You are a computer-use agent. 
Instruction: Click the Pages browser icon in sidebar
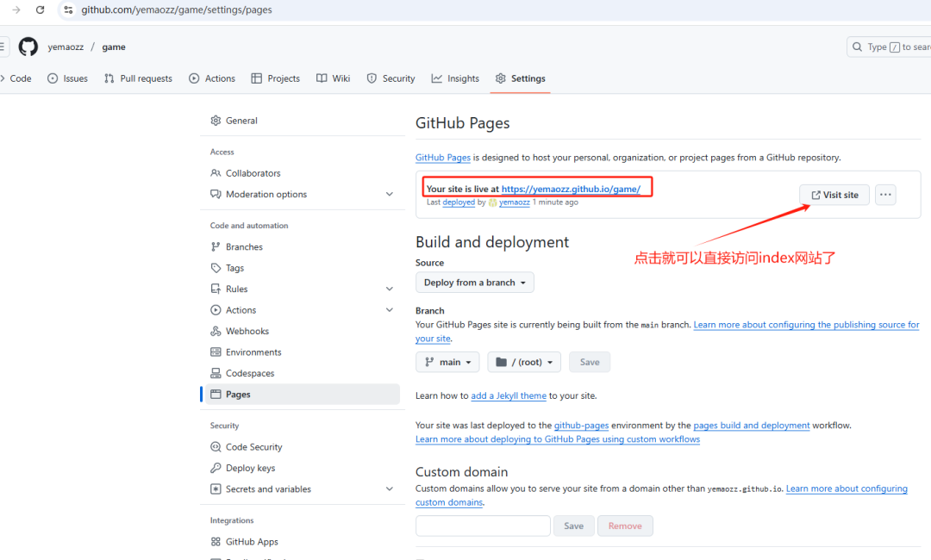coord(216,395)
